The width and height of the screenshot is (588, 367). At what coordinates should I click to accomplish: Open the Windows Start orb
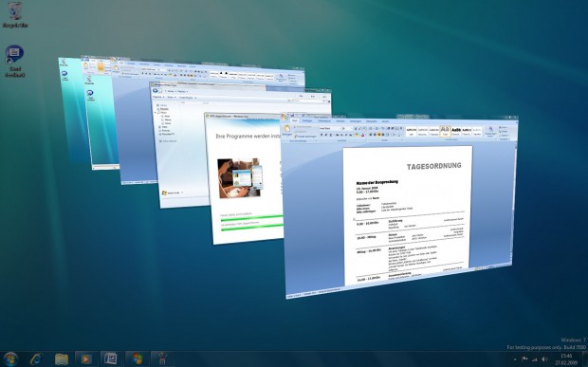(x=9, y=358)
